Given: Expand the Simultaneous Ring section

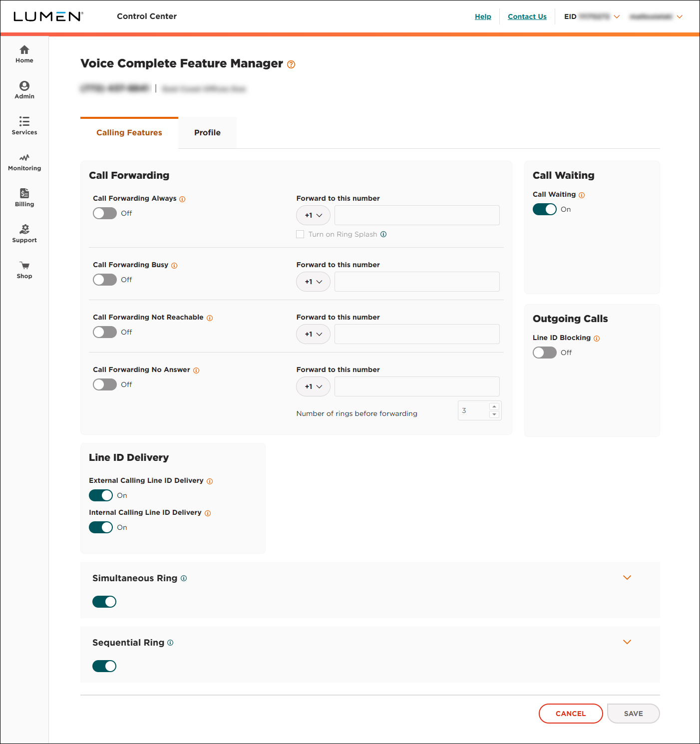Looking at the screenshot, I should tap(627, 578).
